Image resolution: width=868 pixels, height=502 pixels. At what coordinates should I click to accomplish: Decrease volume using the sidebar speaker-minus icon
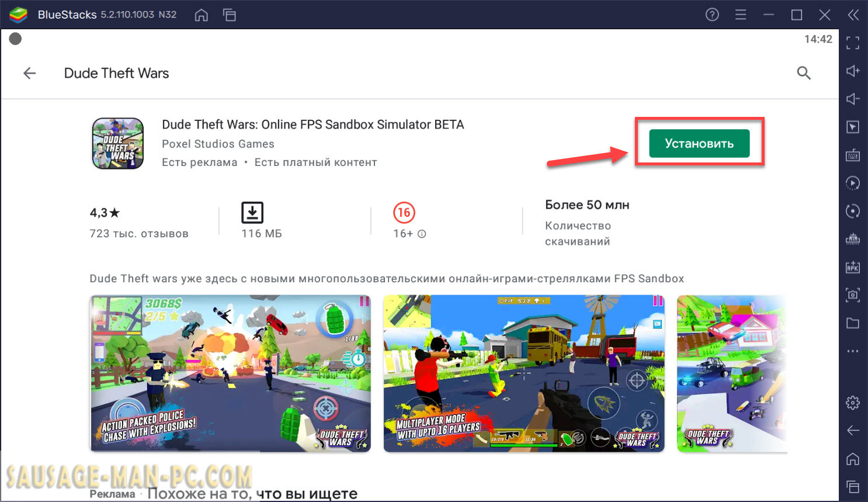point(853,99)
